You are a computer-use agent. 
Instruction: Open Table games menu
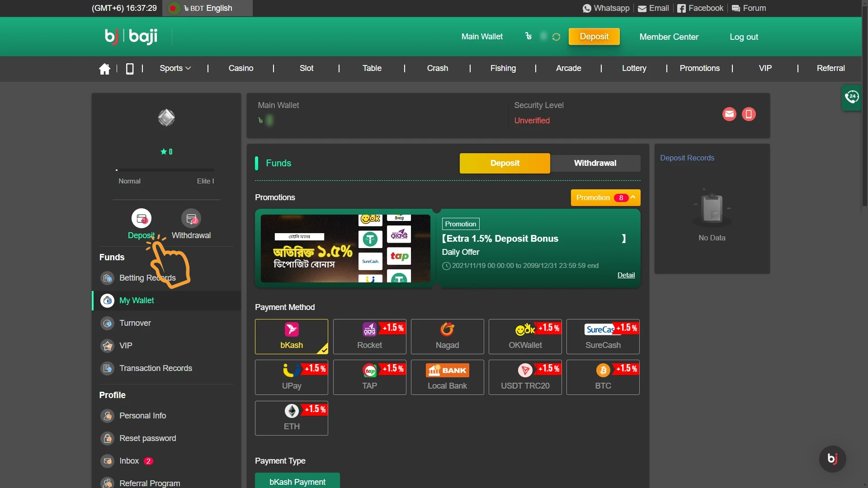(372, 68)
